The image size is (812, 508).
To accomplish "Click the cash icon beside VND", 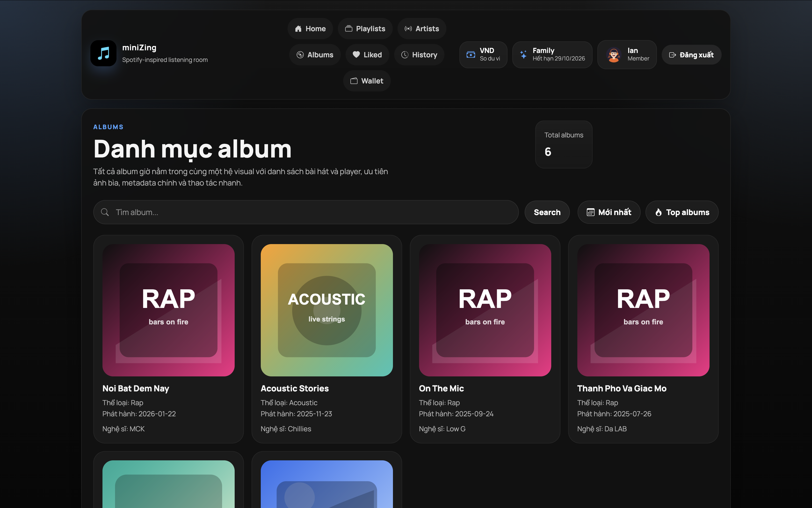I will pyautogui.click(x=471, y=54).
